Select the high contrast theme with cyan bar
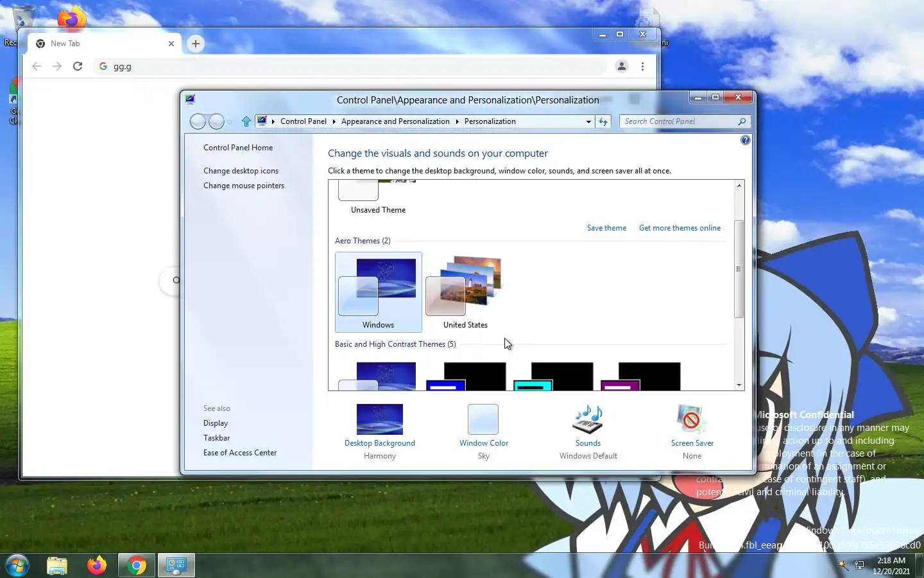This screenshot has height=578, width=924. pyautogui.click(x=553, y=376)
